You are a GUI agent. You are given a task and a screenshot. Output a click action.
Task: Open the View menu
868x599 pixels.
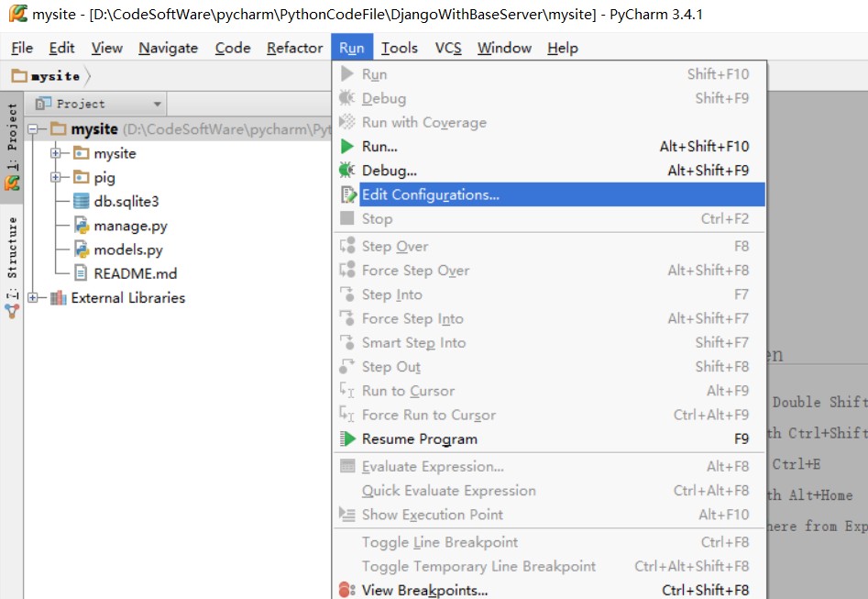tap(107, 49)
